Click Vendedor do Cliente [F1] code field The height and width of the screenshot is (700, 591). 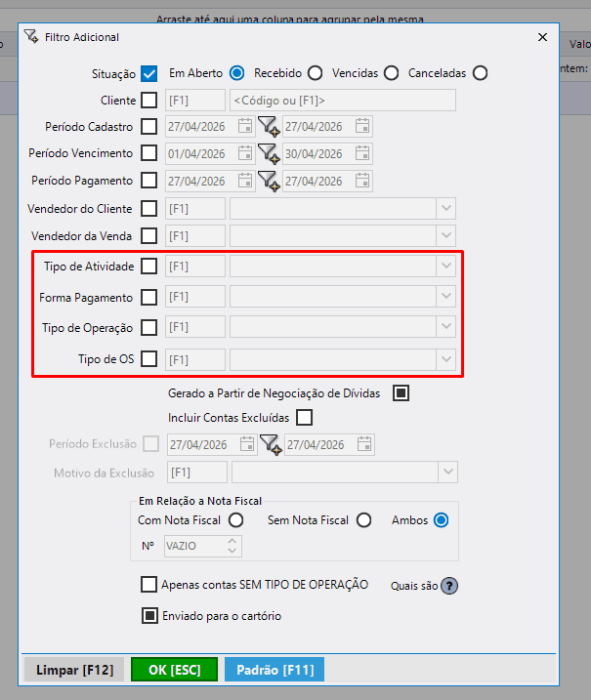click(195, 209)
